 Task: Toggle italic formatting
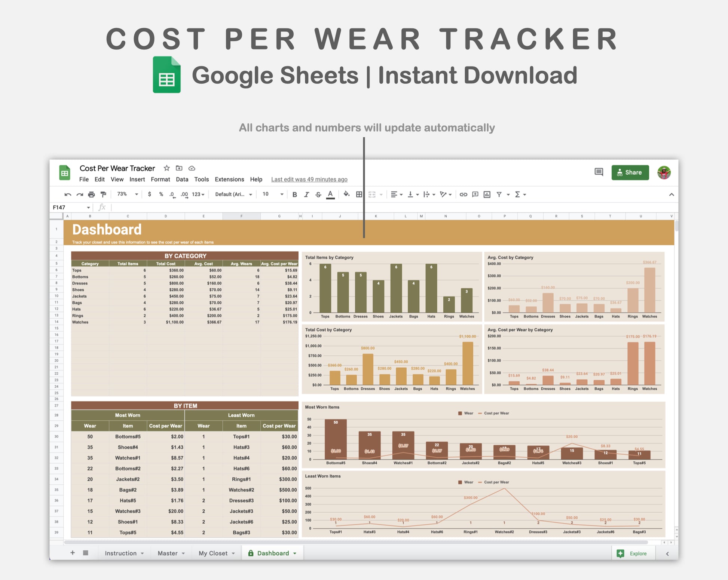tap(306, 194)
